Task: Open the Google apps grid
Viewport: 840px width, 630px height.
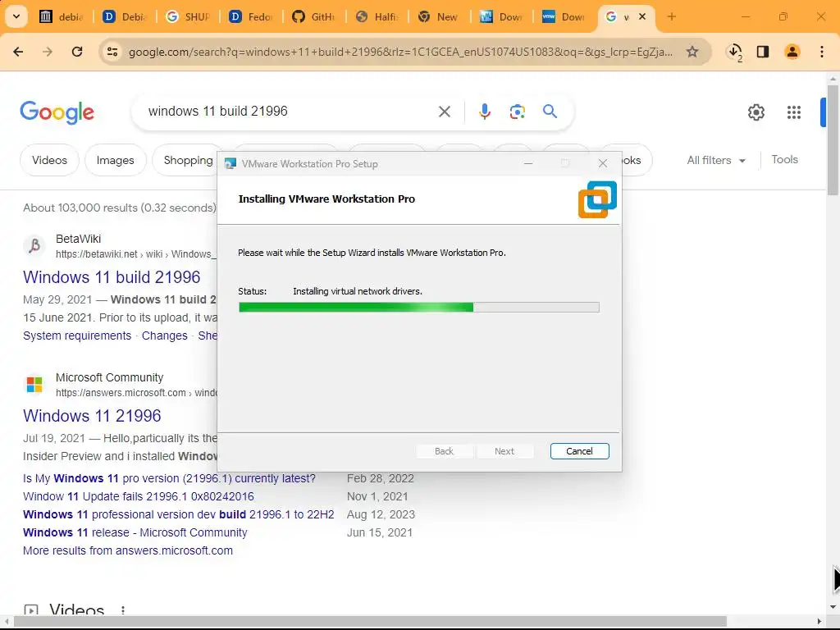Action: pos(794,112)
